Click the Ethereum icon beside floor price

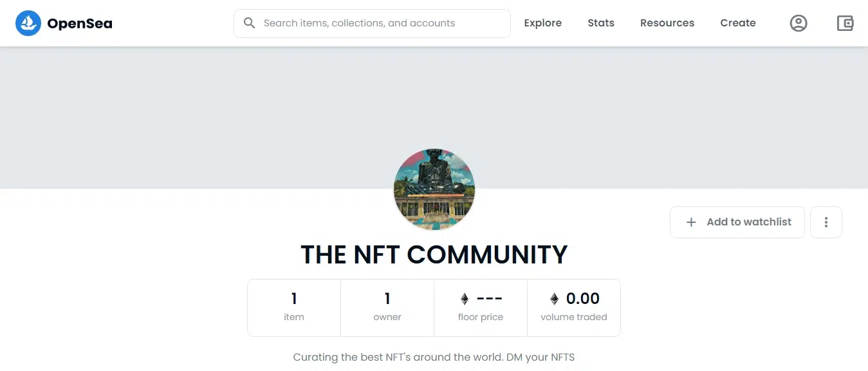tap(465, 298)
